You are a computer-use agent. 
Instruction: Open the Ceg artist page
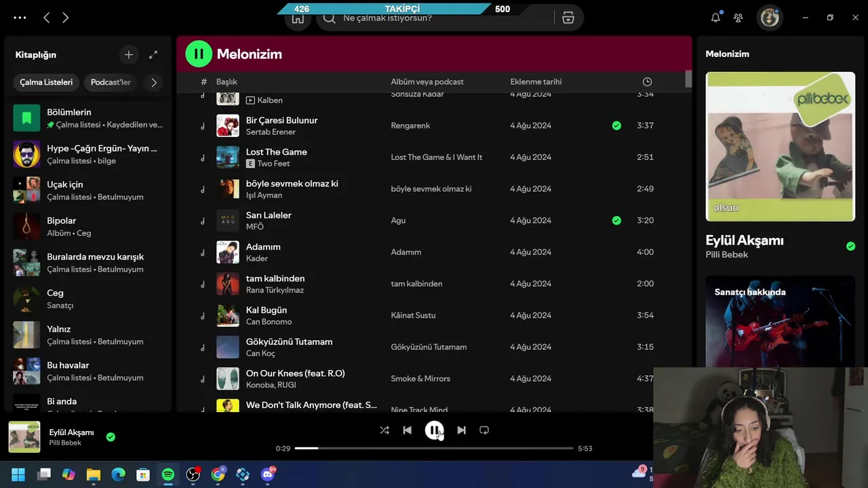[x=88, y=299]
